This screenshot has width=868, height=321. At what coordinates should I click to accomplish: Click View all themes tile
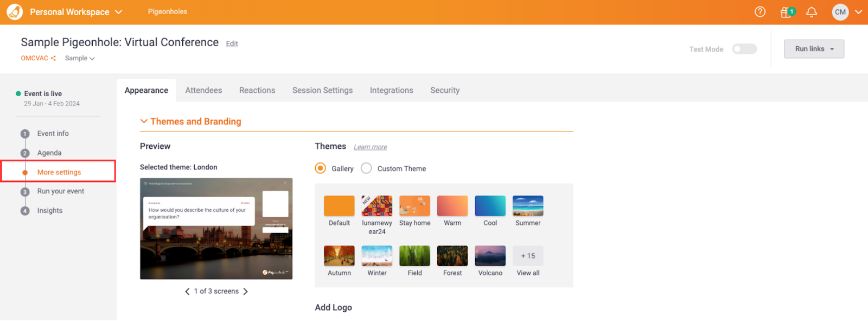[528, 256]
